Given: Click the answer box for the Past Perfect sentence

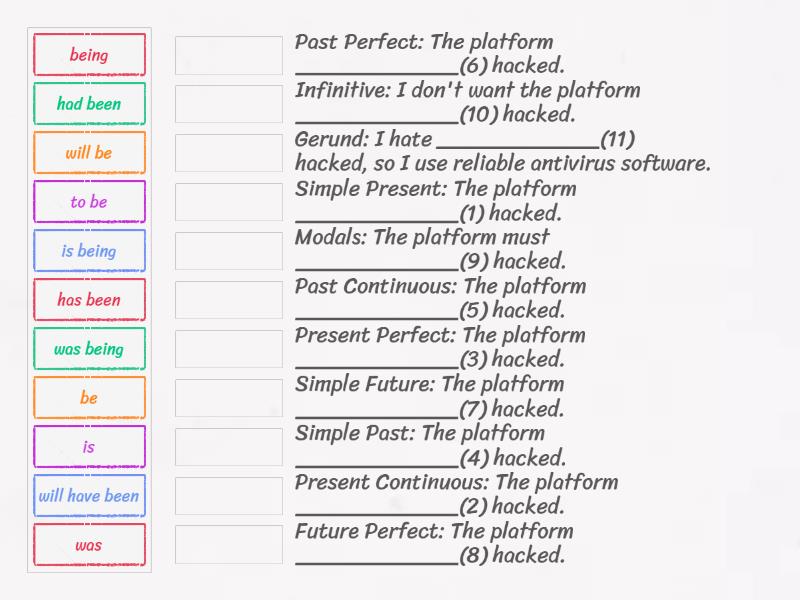Looking at the screenshot, I should click(228, 54).
